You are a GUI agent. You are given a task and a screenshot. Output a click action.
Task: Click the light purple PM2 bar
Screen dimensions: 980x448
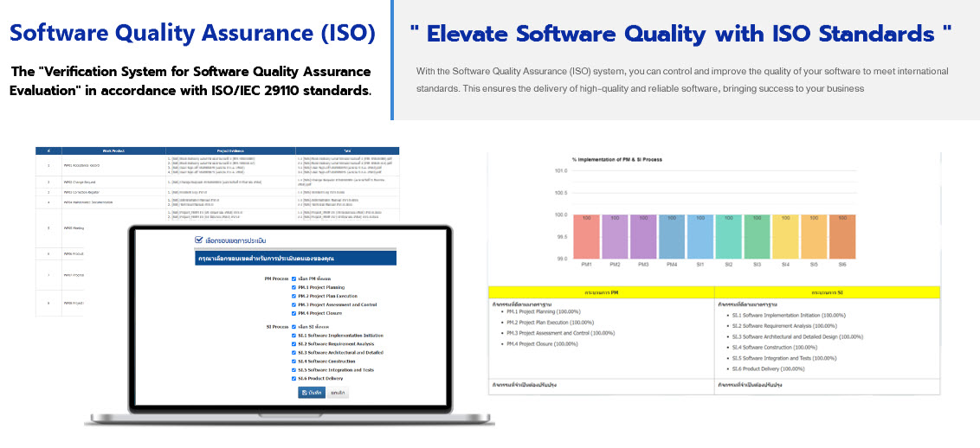615,236
